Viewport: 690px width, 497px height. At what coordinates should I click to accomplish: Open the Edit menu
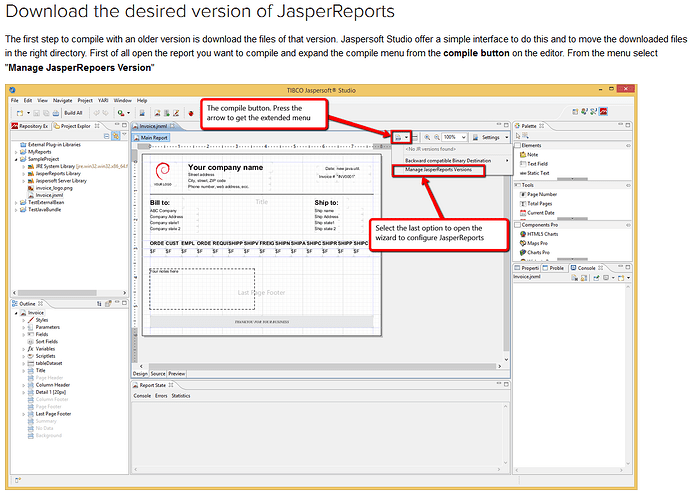point(28,100)
